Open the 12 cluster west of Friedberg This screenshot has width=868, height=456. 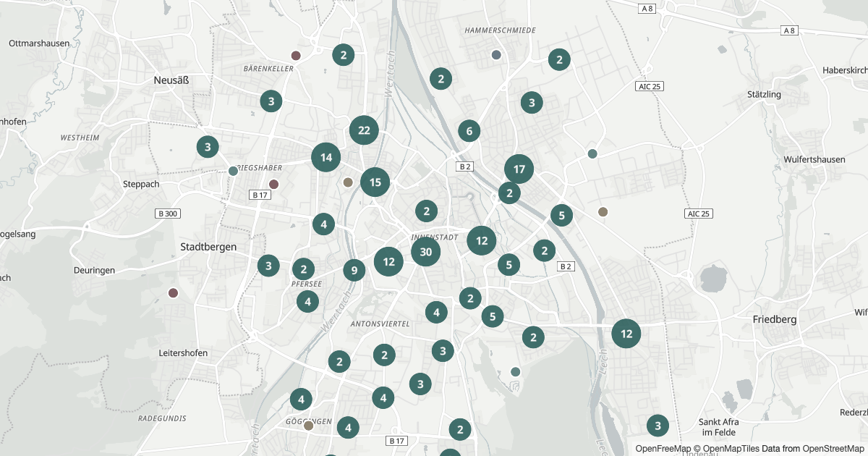click(x=626, y=334)
